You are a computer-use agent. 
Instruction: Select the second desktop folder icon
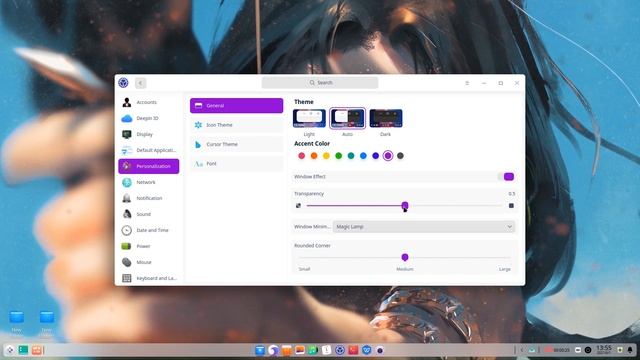tap(47, 316)
